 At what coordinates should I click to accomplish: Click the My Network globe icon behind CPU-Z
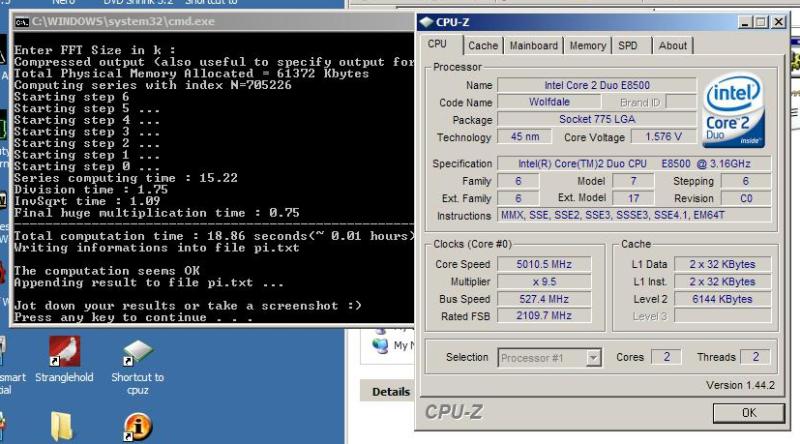tap(380, 345)
